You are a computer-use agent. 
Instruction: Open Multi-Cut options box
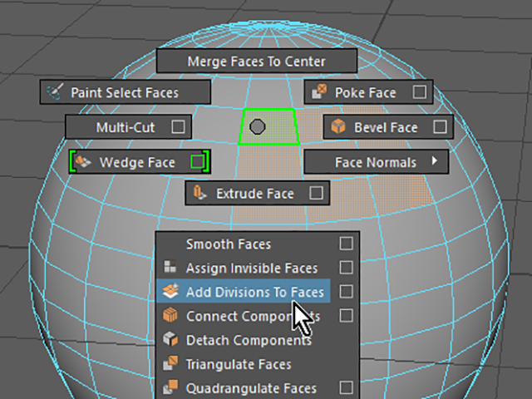tap(178, 127)
